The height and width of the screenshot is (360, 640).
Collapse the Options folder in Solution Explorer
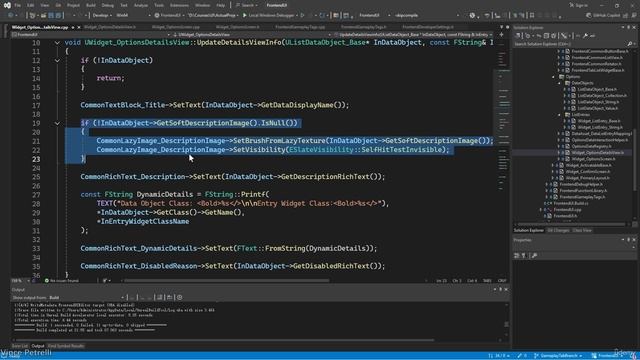point(554,76)
